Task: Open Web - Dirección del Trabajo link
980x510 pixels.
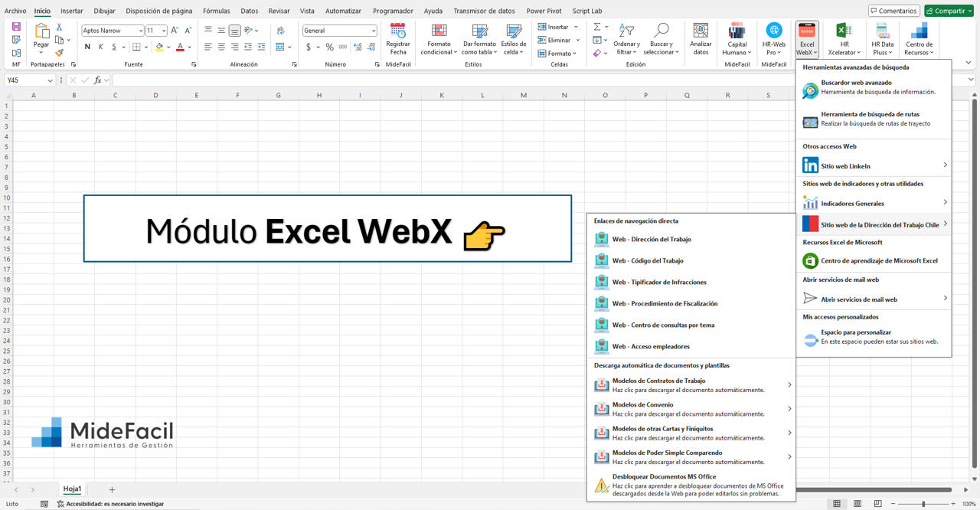Action: pyautogui.click(x=691, y=239)
